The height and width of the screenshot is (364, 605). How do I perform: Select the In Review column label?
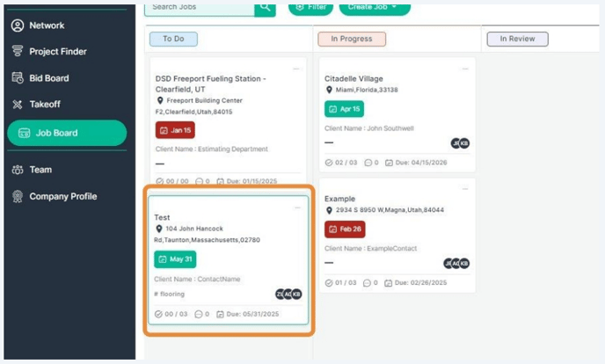[518, 39]
